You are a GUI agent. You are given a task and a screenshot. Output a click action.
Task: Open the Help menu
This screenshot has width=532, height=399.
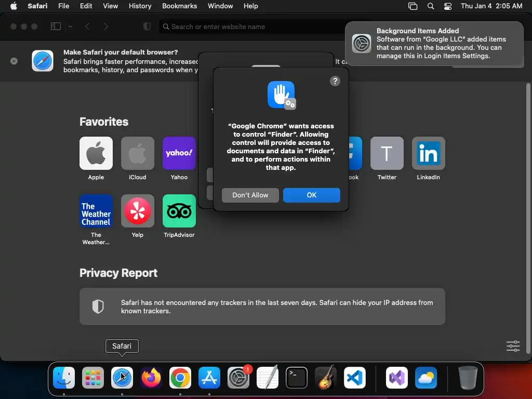click(x=251, y=6)
